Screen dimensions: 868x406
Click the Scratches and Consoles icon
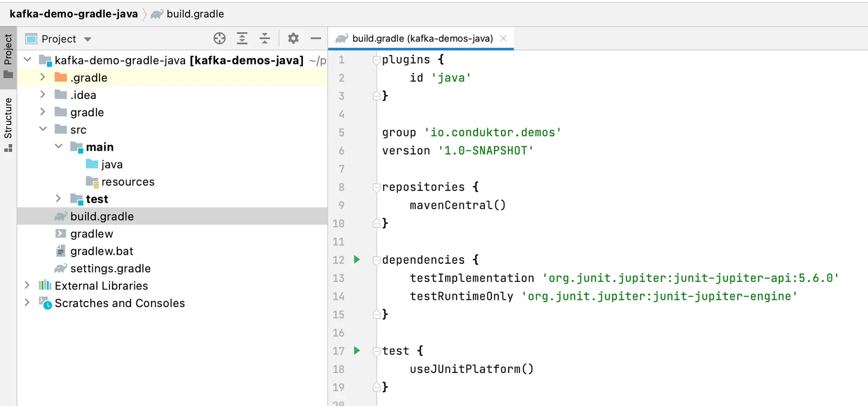[x=45, y=303]
